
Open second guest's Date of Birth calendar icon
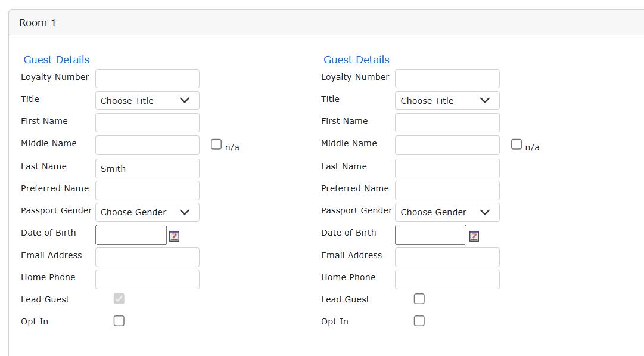(474, 236)
